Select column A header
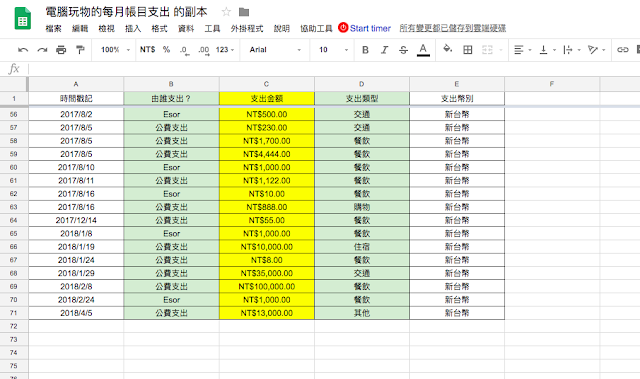This screenshot has height=379, width=640. (x=76, y=84)
